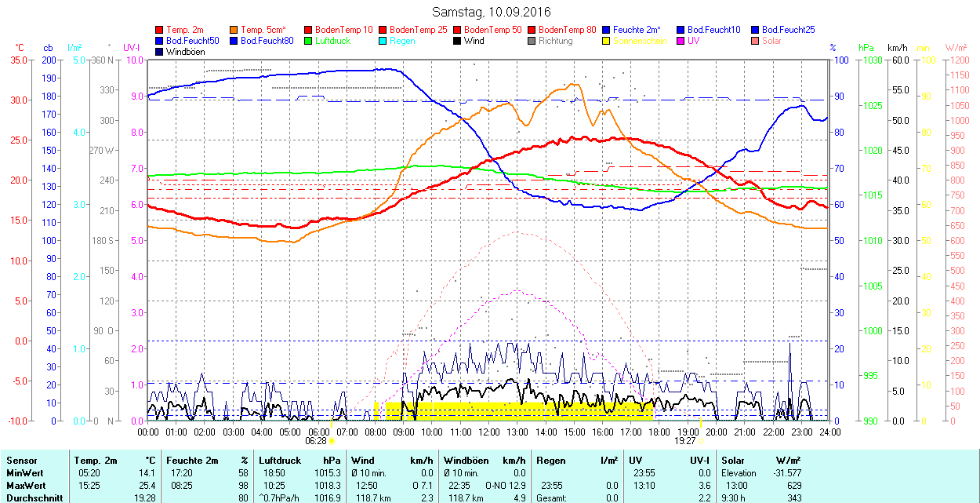The height and width of the screenshot is (503, 980).
Task: Click the Elevation label in Solar column
Action: [x=739, y=473]
